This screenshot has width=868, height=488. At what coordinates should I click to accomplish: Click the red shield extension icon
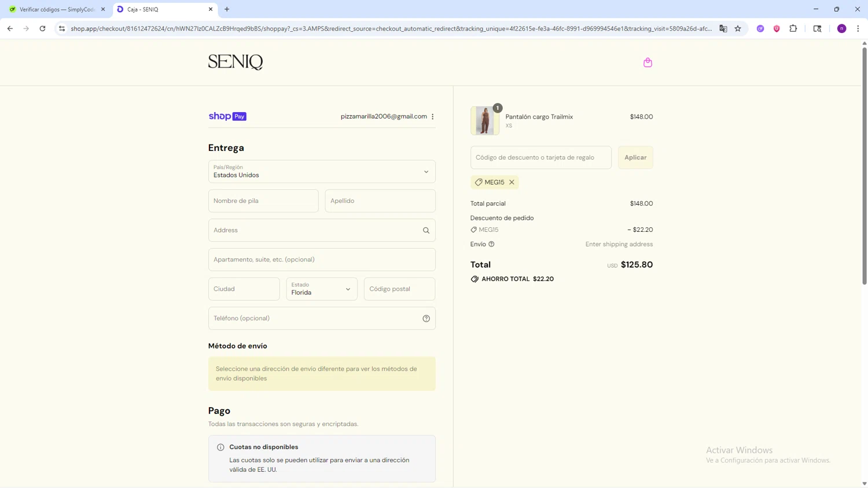tap(777, 28)
